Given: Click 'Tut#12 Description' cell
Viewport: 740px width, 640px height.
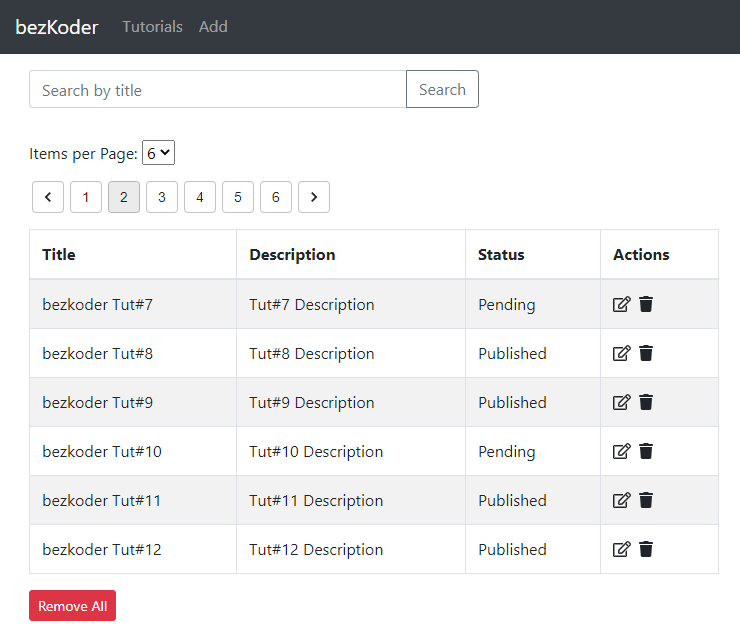Looking at the screenshot, I should [351, 549].
